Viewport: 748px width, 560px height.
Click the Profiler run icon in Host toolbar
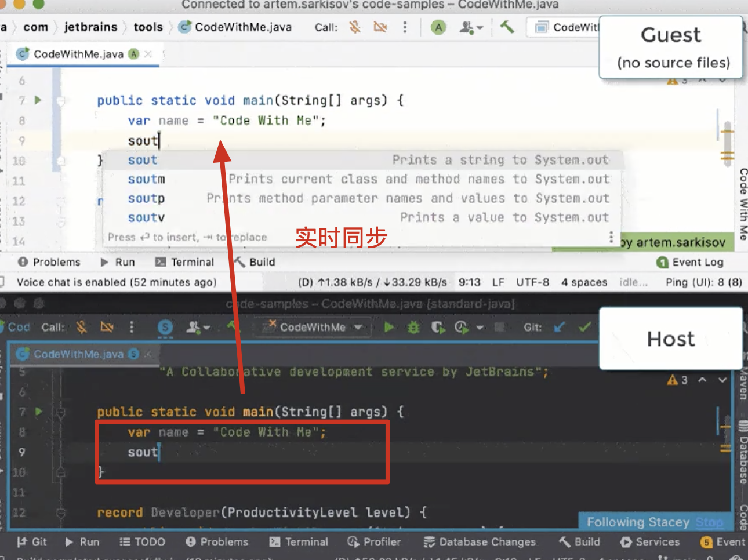462,328
